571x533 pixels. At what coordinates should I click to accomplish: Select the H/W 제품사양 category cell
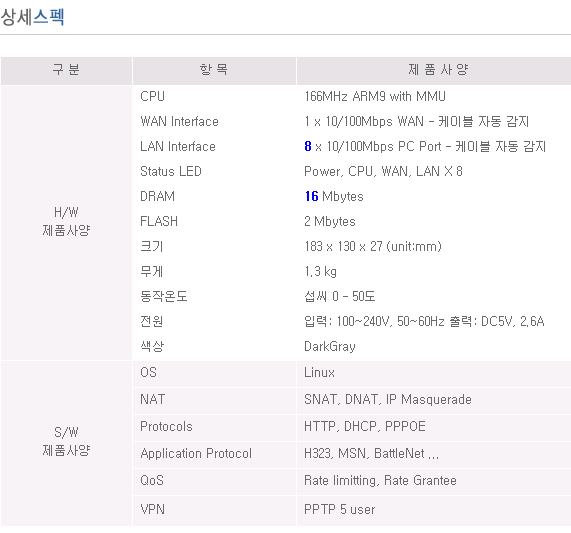coord(66,222)
